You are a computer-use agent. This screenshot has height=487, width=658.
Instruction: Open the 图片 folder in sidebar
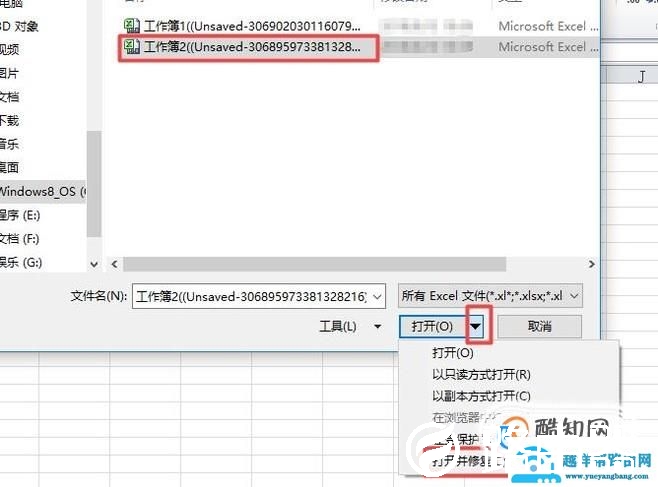tap(10, 73)
